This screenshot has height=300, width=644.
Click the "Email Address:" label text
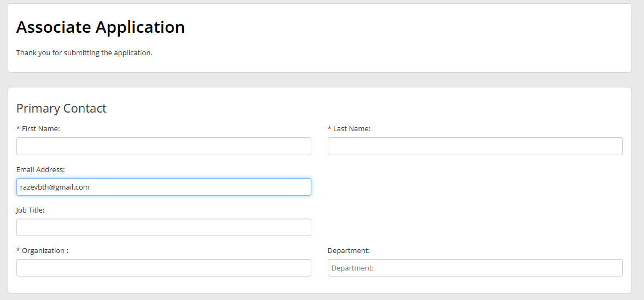[x=40, y=169]
